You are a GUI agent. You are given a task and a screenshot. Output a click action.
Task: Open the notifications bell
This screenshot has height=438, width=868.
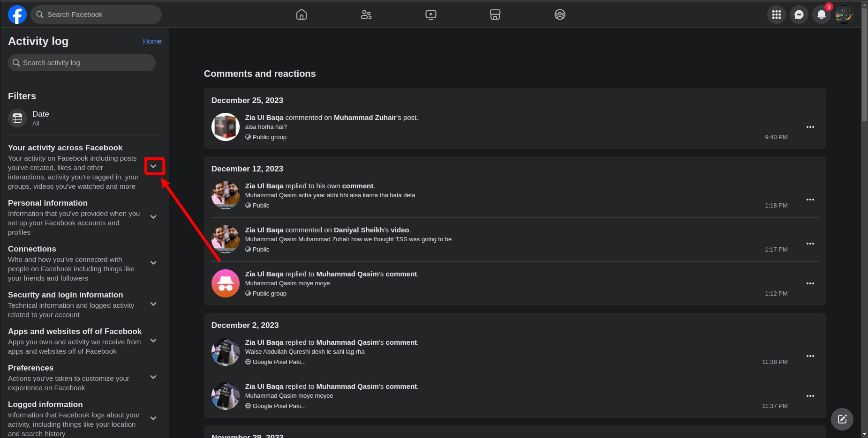pos(822,15)
